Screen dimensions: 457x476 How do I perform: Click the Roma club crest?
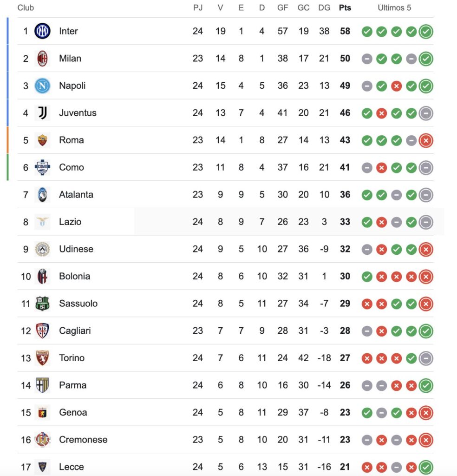point(42,140)
